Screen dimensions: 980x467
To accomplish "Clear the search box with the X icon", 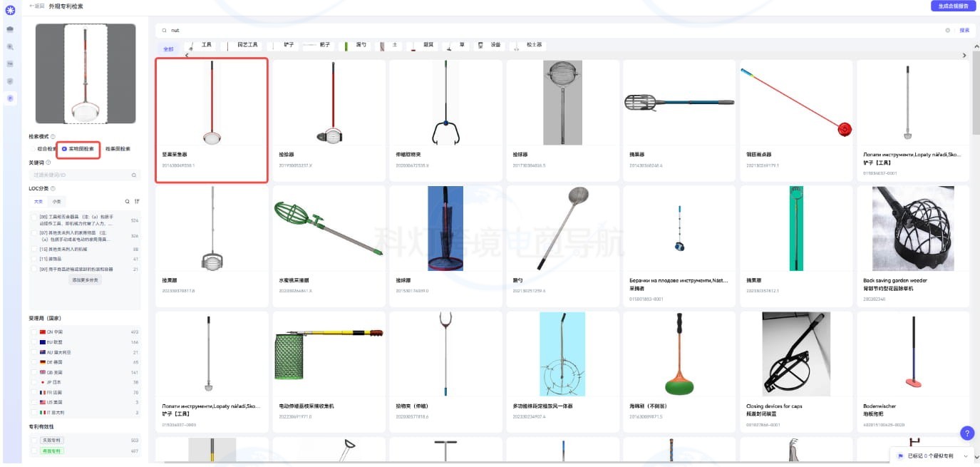I will 947,31.
